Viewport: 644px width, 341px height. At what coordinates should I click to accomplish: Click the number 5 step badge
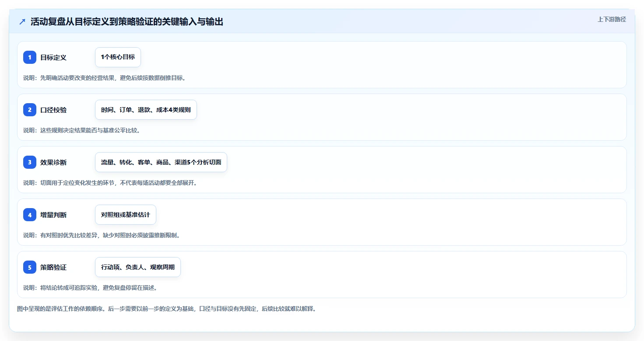point(30,267)
